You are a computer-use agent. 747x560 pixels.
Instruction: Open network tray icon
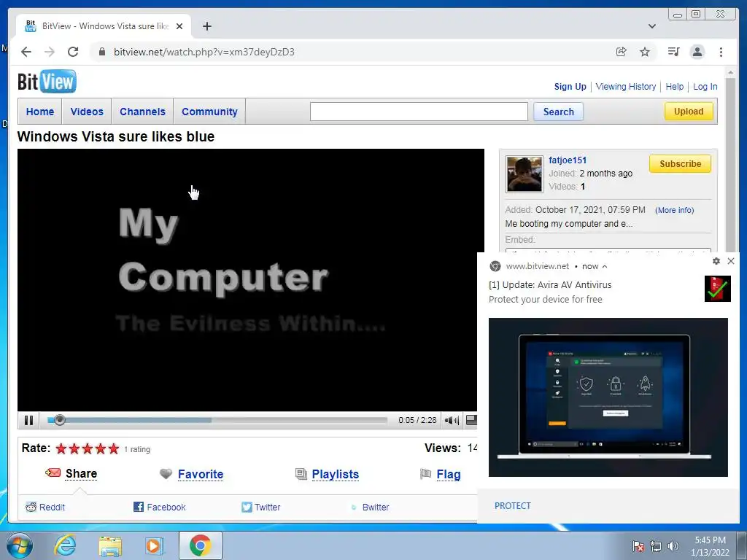[656, 546]
